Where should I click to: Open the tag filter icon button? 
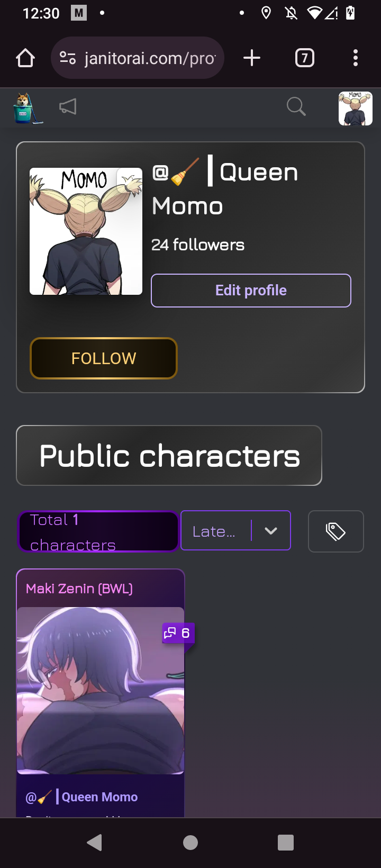[335, 531]
